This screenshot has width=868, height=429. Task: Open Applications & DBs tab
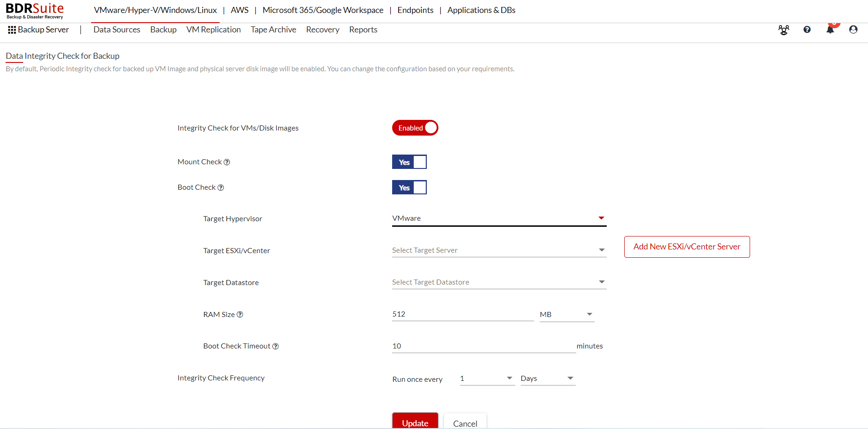pyautogui.click(x=481, y=10)
